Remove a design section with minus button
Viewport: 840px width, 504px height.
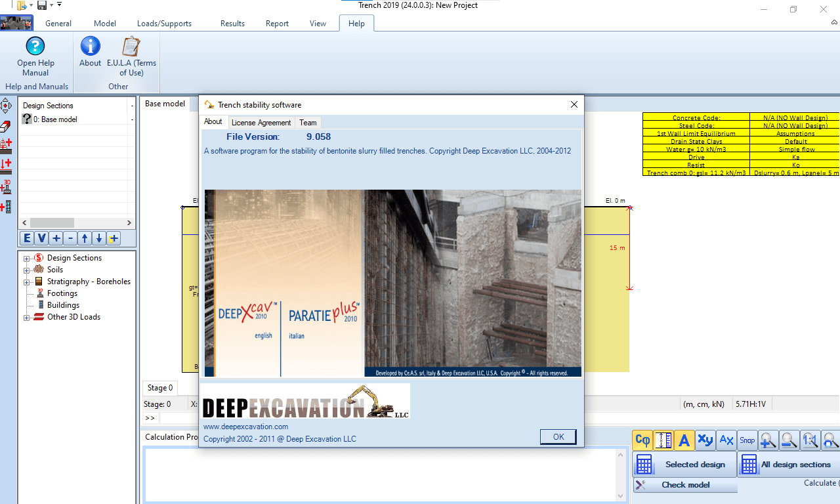[x=70, y=238]
